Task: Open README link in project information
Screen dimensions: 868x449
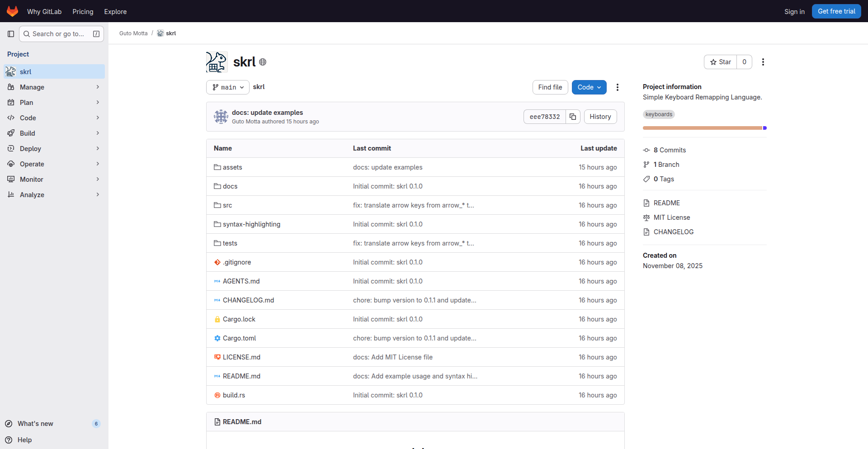Action: 667,203
